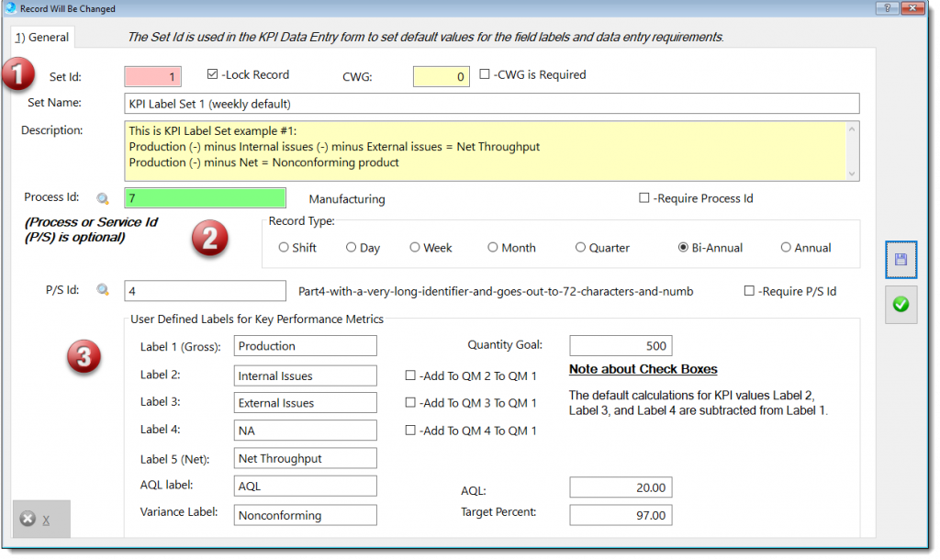Click the P/S Id input field

(205, 291)
